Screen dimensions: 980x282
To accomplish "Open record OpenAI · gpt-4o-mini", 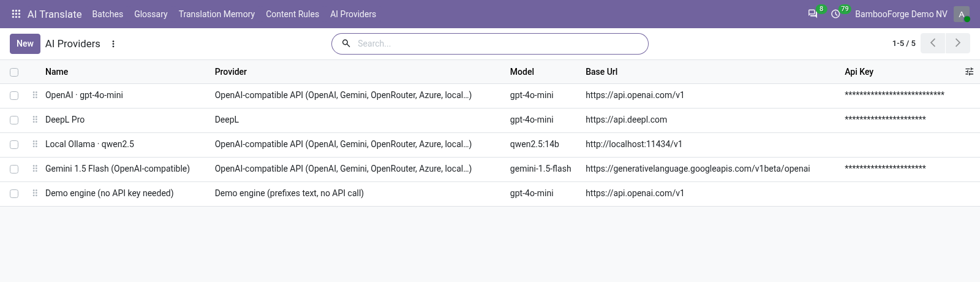I will click(84, 95).
